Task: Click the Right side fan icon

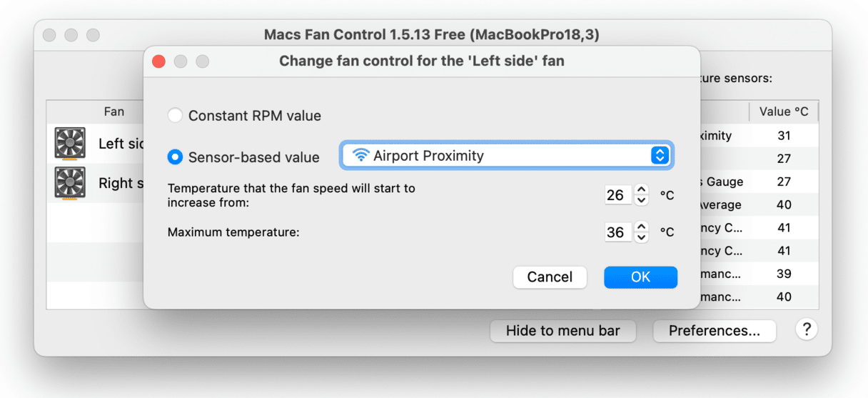Action: 70,183
